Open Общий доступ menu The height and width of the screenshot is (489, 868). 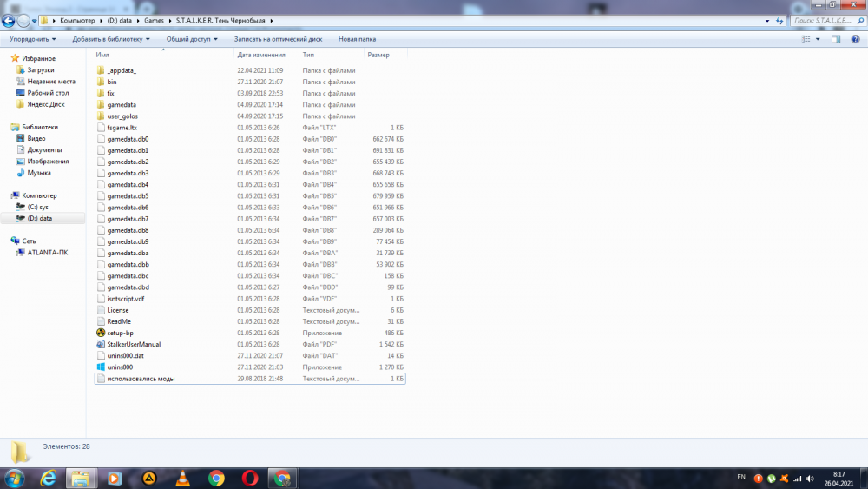click(x=192, y=39)
